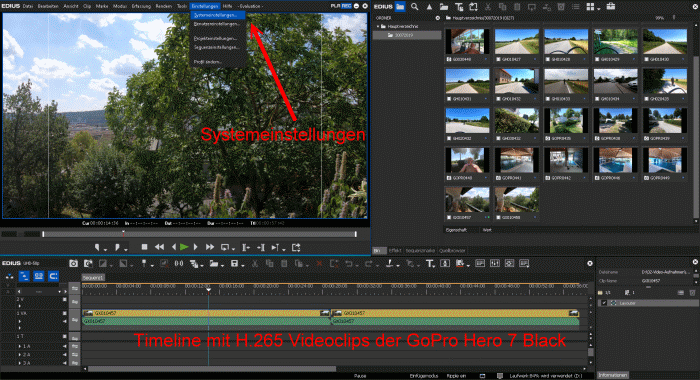Toggle the sync lock blue mode button
This screenshot has height=380, width=700.
coord(39,276)
